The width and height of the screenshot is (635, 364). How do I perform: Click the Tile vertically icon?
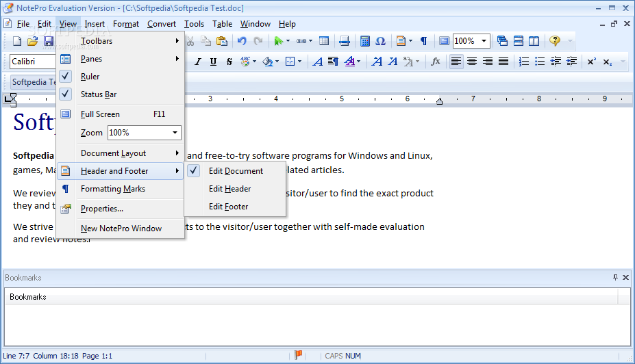(x=534, y=41)
